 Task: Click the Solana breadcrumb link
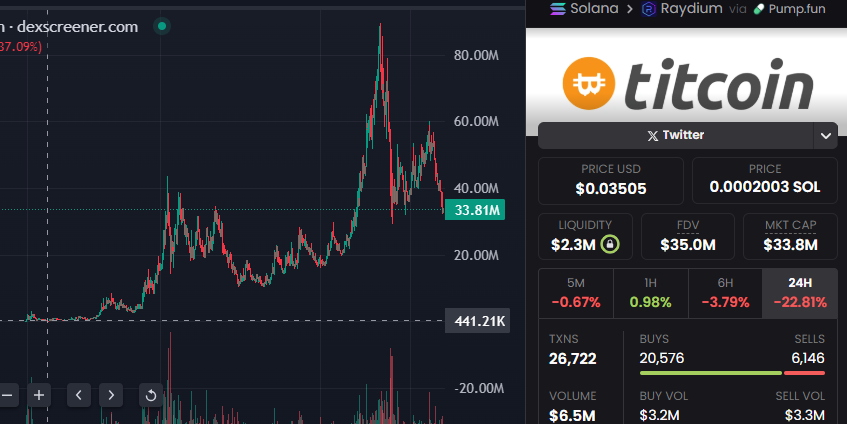[594, 9]
